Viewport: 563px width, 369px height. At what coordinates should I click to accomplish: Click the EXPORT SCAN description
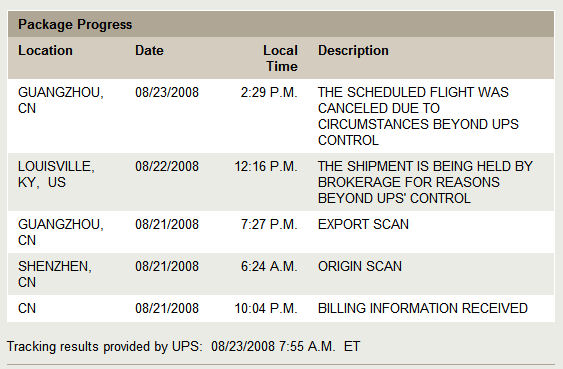pyautogui.click(x=363, y=224)
